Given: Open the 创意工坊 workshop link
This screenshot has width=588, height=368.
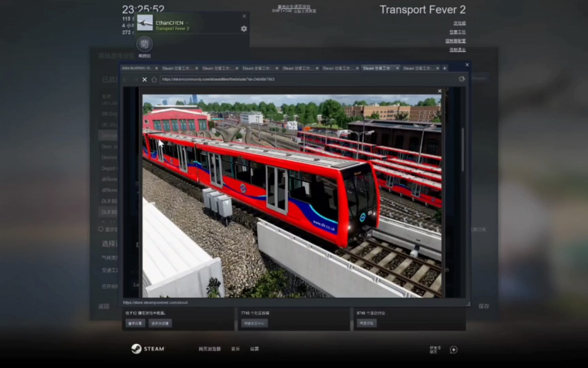Looking at the screenshot, I should coord(457,32).
